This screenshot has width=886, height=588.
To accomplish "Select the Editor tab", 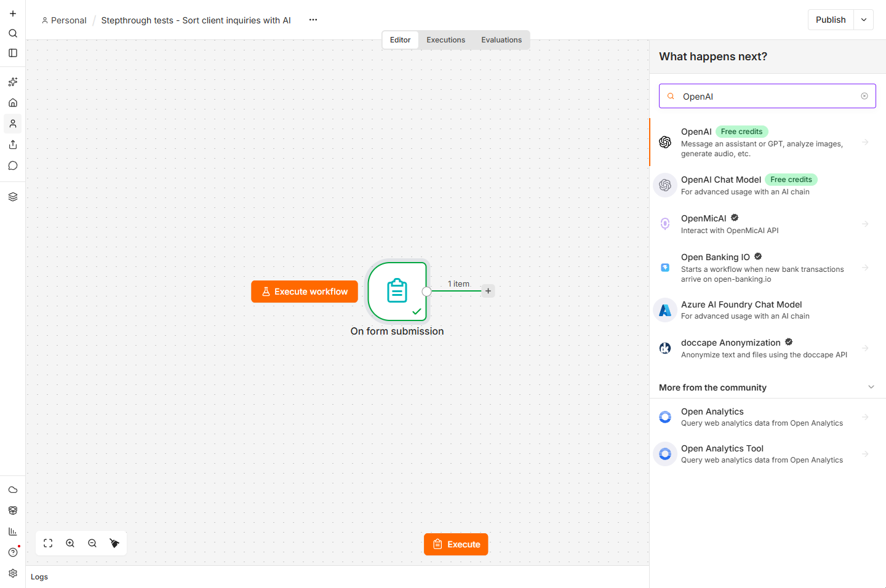I will pyautogui.click(x=400, y=40).
